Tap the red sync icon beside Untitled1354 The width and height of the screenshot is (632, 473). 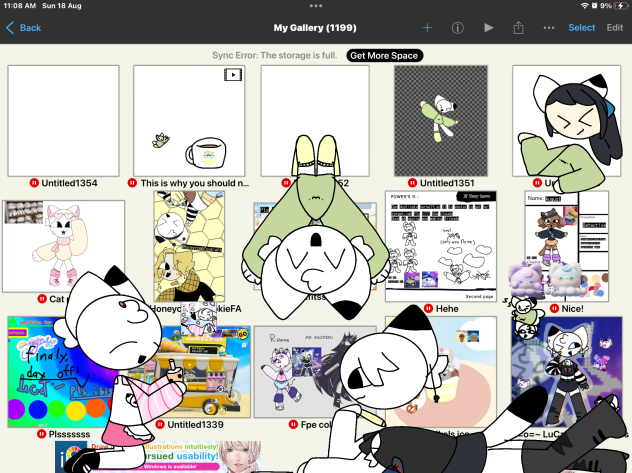(x=34, y=184)
